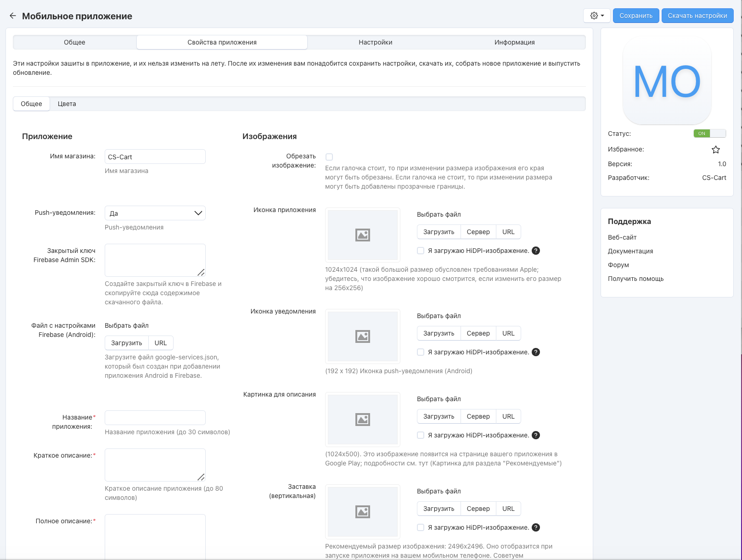The height and width of the screenshot is (560, 742).
Task: Click the Иконка приложения image placeholder
Action: pos(362,235)
